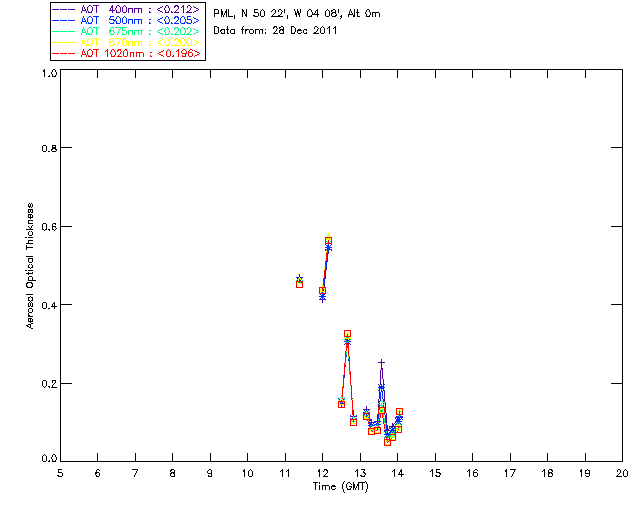This screenshot has height=512, width=640.
Task: Click the red square marker atop the 12.7-hour peak
Action: 347,334
